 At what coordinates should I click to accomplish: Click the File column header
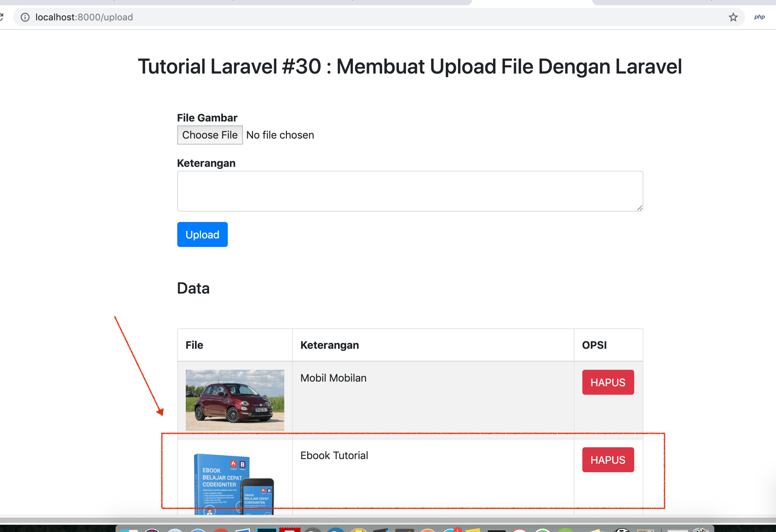(x=194, y=344)
